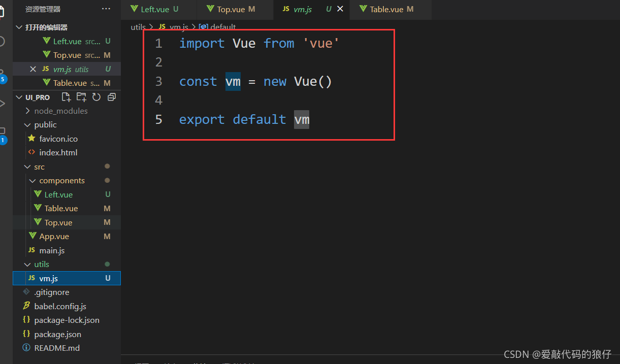620x364 pixels.
Task: Click line number 1 in the editor gutter
Action: [159, 44]
